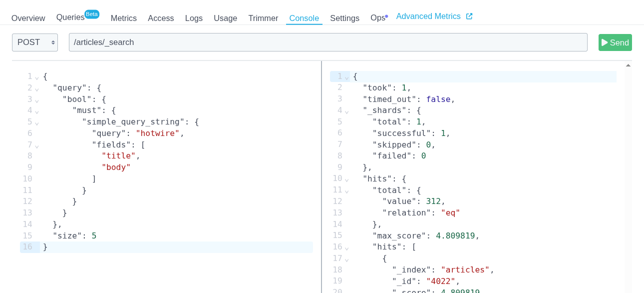Collapse response root object fold arrow on line 1
Viewport: 644px width, 293px height.
click(347, 77)
